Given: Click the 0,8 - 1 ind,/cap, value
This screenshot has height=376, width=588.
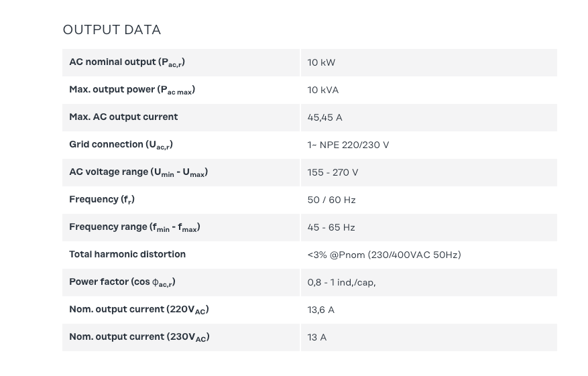Looking at the screenshot, I should coord(341,282).
